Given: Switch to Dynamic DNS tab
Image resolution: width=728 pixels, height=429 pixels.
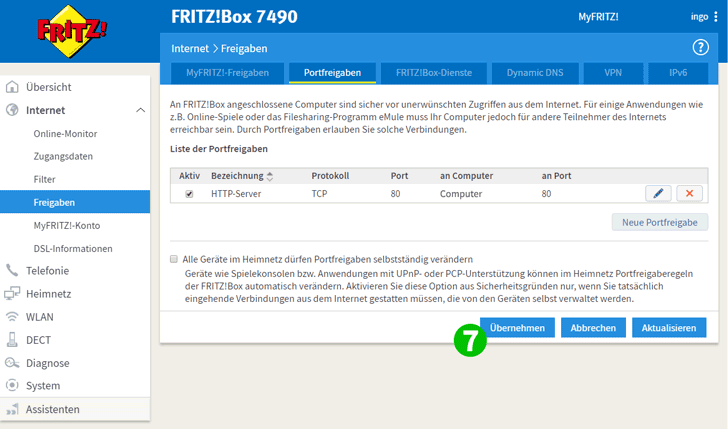Looking at the screenshot, I should 535,73.
